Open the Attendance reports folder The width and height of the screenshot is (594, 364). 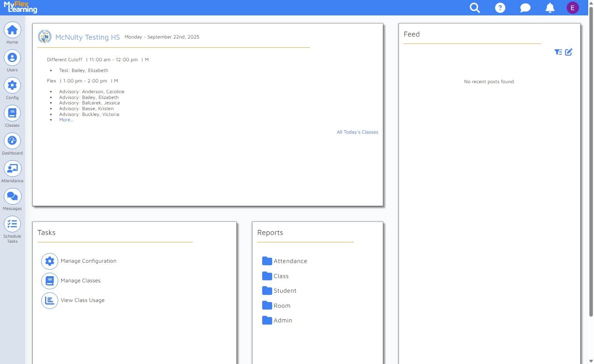tap(267, 261)
